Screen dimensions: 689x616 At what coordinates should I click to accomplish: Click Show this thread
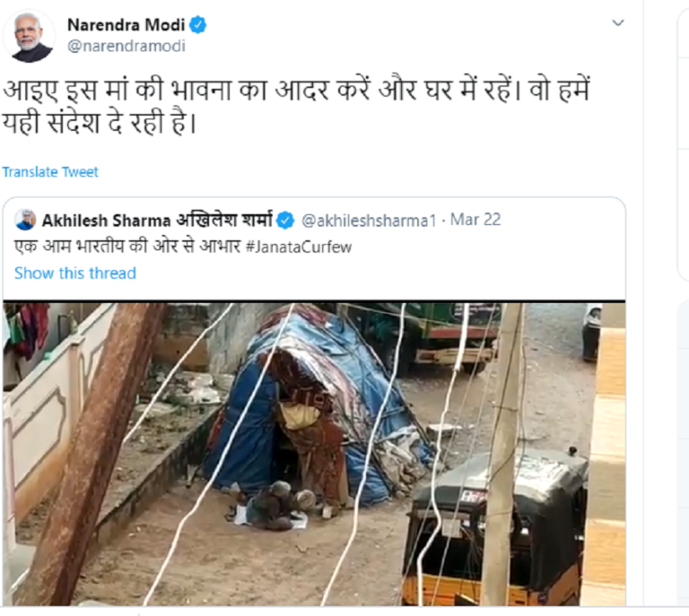[75, 273]
